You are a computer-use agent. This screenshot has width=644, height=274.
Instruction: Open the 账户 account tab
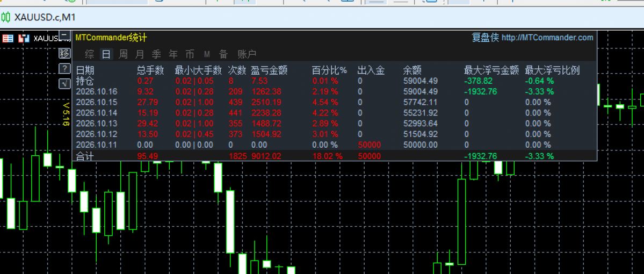(x=247, y=54)
